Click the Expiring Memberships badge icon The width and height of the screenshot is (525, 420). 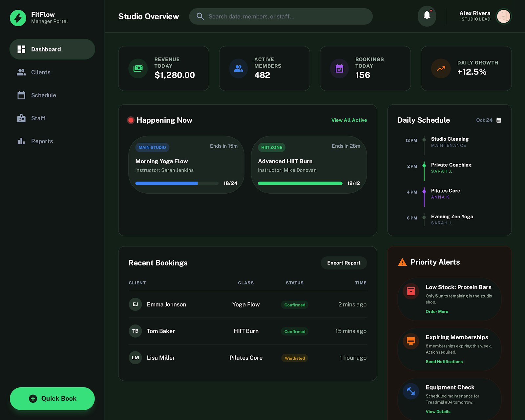[411, 341]
